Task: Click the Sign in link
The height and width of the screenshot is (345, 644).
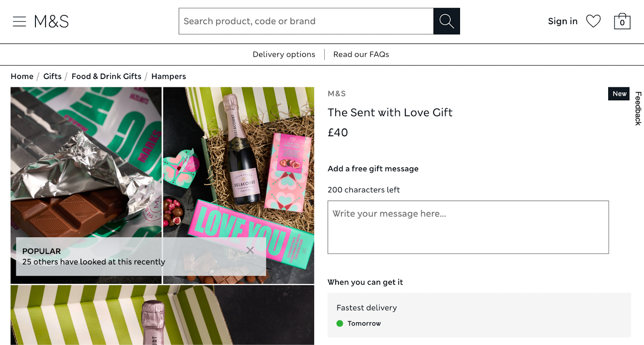Action: click(x=562, y=21)
